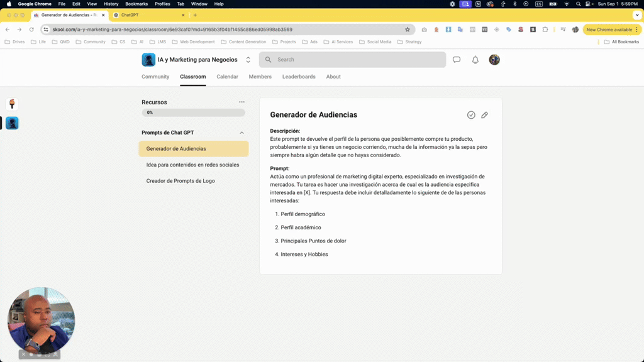Open the Social Media bookmark folder

pos(375,42)
